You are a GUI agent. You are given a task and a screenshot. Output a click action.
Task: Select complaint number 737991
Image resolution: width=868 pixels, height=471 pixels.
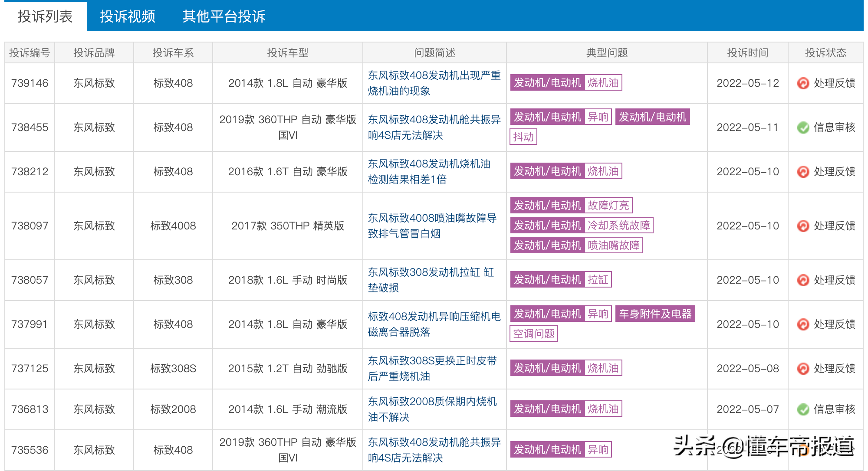[30, 324]
